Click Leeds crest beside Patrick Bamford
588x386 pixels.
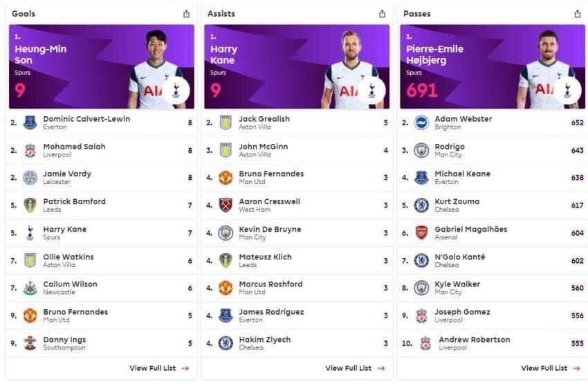[x=30, y=205]
